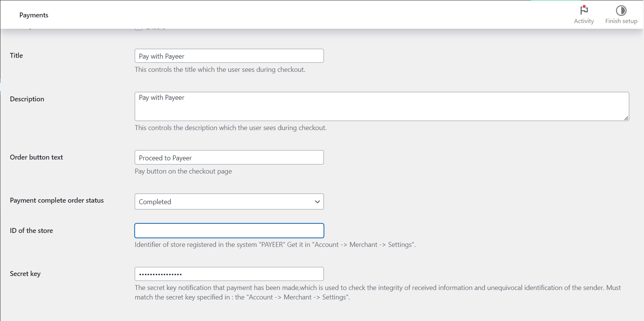Click the Description textarea

382,106
